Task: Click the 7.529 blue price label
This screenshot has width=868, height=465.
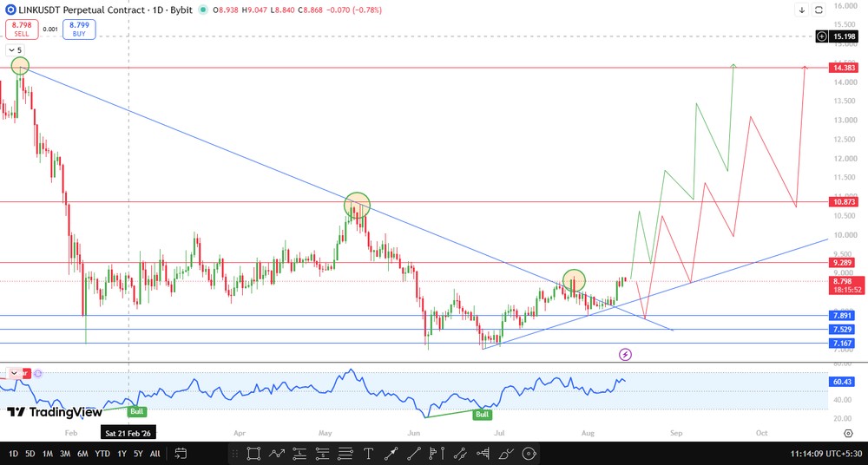Action: click(x=844, y=330)
